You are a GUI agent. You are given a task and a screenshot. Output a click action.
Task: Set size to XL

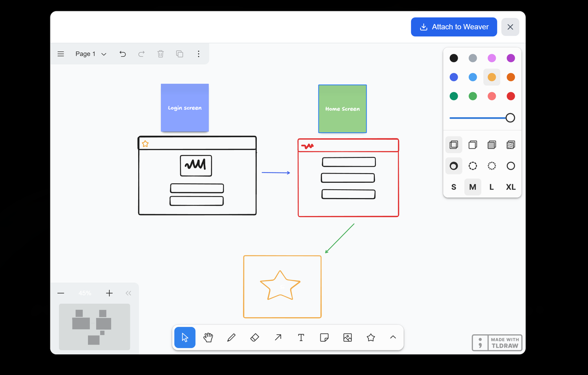click(x=511, y=187)
